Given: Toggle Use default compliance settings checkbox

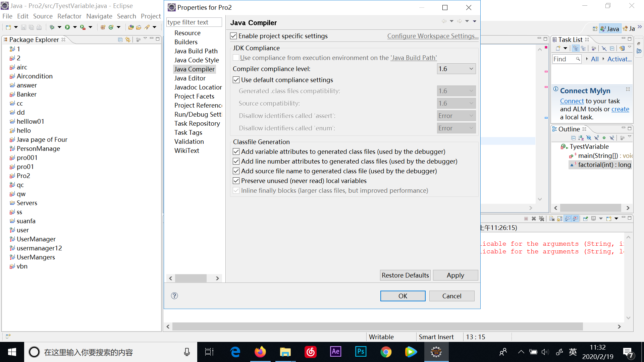Looking at the screenshot, I should (236, 80).
